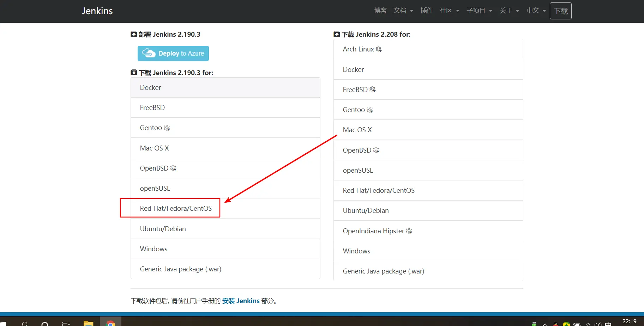This screenshot has width=644, height=326.
Task: Click the gear icon next to Arch Linux
Action: 379,49
